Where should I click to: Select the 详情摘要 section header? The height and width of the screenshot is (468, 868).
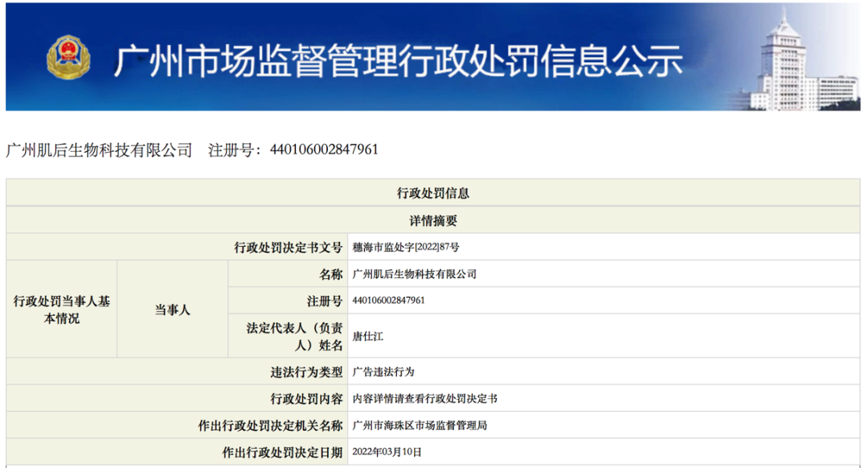432,220
